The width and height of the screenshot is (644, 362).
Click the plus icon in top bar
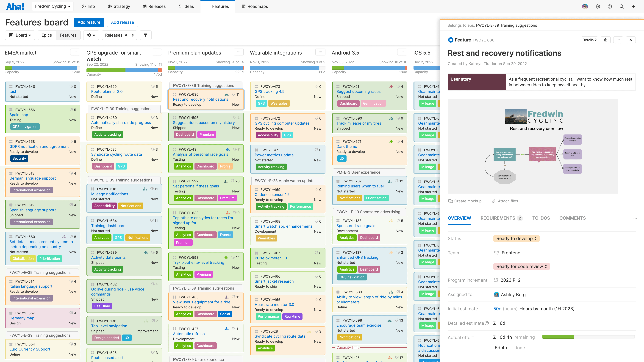pyautogui.click(x=633, y=6)
